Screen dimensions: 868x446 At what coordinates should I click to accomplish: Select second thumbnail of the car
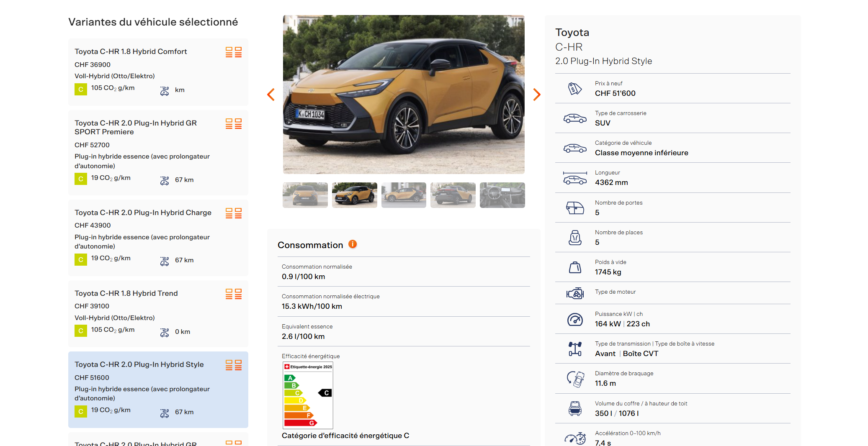point(355,195)
